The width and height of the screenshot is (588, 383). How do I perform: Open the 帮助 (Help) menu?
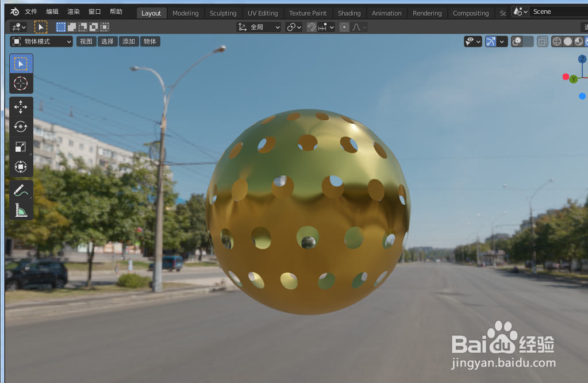pos(116,12)
